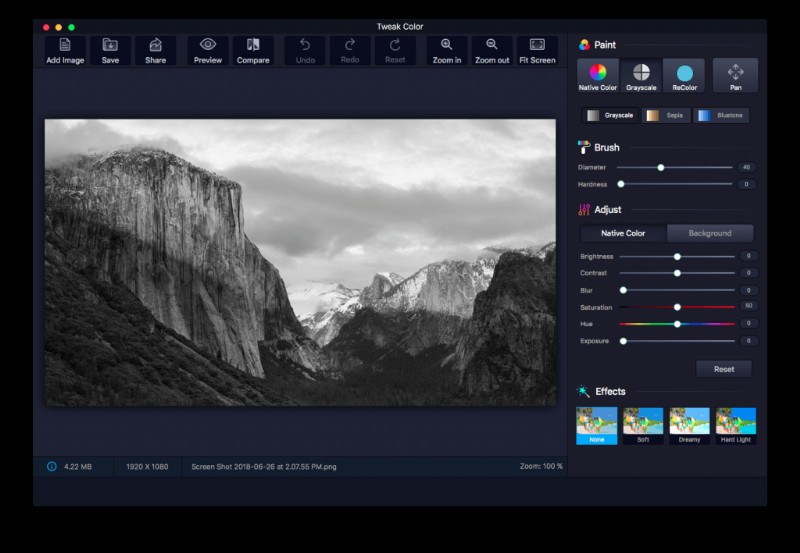Viewport: 800px width, 553px height.
Task: Click the info icon in status bar
Action: pos(52,466)
